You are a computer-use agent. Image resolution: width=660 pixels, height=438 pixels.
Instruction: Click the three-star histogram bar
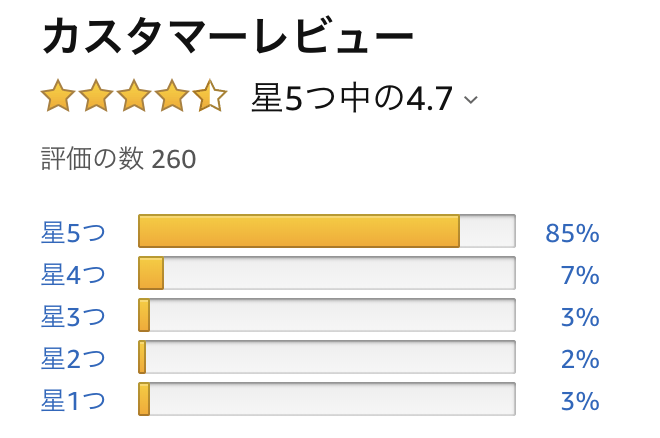tap(327, 315)
